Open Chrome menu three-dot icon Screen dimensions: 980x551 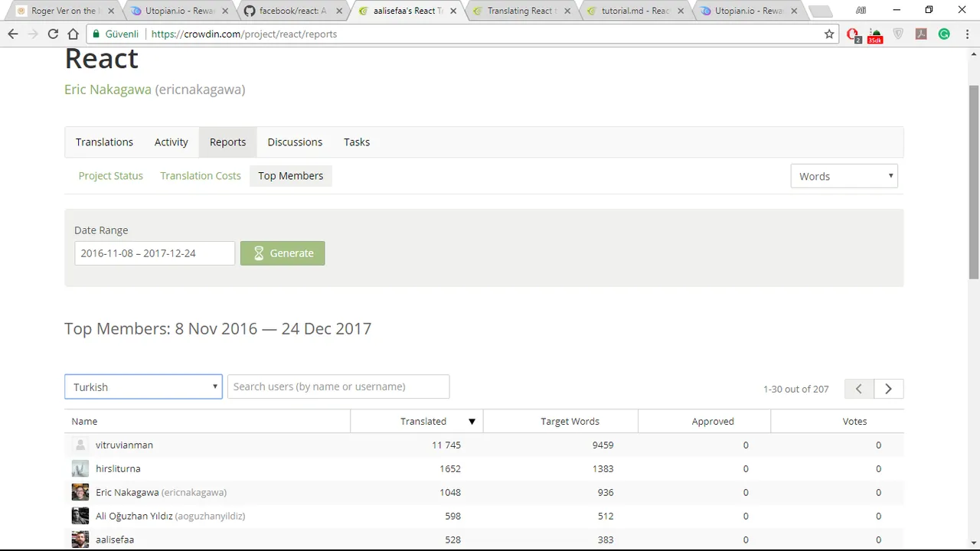click(x=968, y=34)
